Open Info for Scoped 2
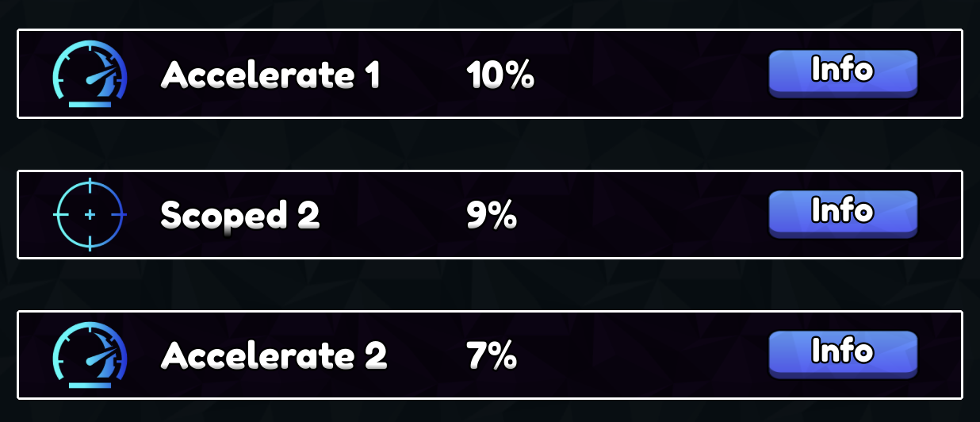 pyautogui.click(x=843, y=214)
